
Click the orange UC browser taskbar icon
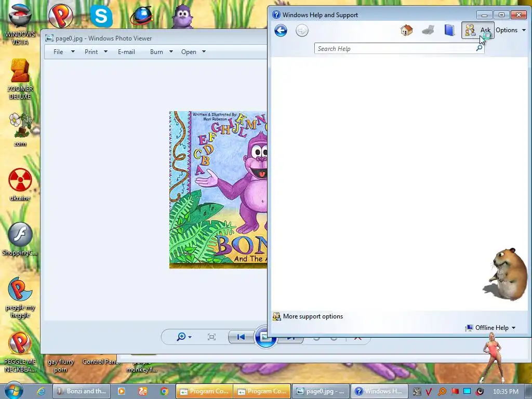143,391
